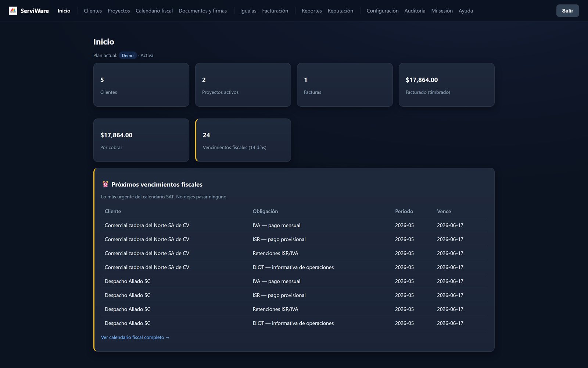This screenshot has height=368, width=588.
Task: Click Despacho Aliado SC in Retenciones ISR/IVA row
Action: [128, 309]
